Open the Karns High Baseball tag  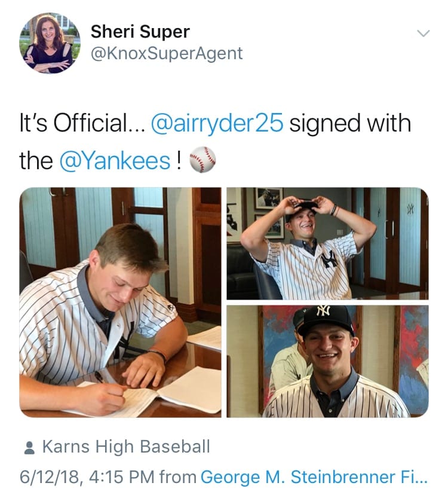click(x=126, y=447)
